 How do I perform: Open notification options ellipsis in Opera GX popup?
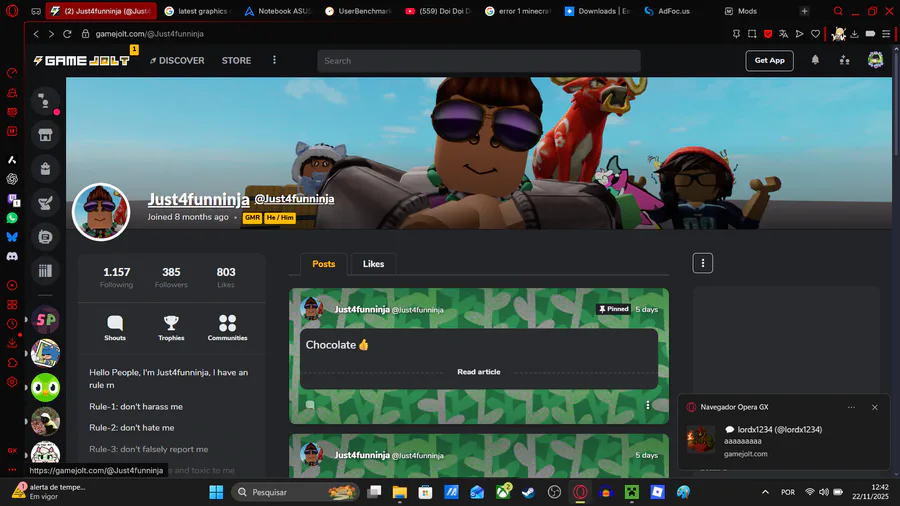click(x=851, y=407)
